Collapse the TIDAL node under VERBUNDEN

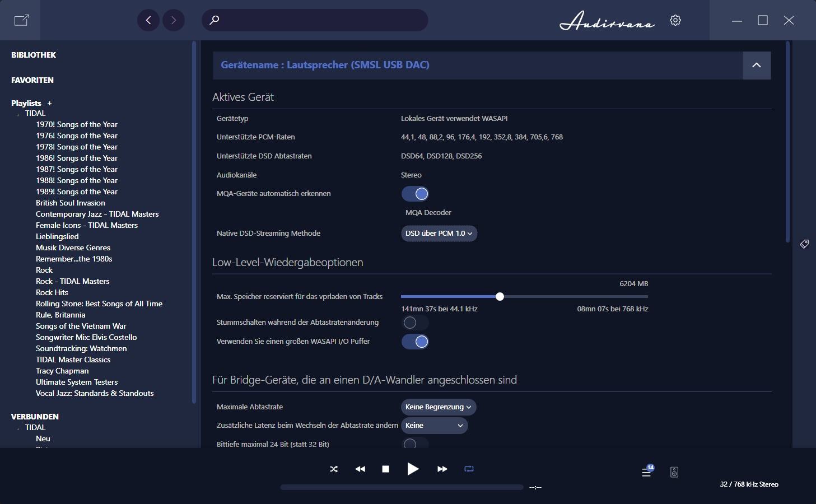click(18, 428)
